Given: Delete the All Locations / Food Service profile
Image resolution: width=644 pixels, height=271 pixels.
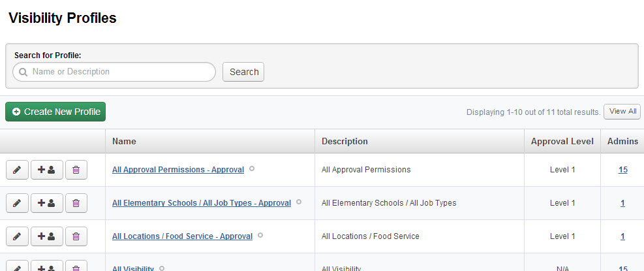Looking at the screenshot, I should tap(76, 236).
